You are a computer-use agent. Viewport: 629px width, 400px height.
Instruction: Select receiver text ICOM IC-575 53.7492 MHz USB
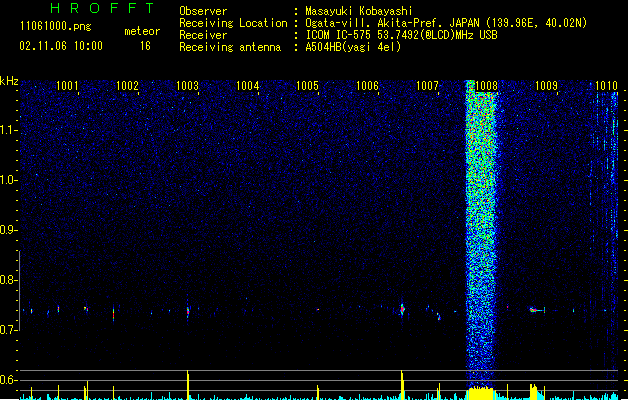(x=402, y=35)
